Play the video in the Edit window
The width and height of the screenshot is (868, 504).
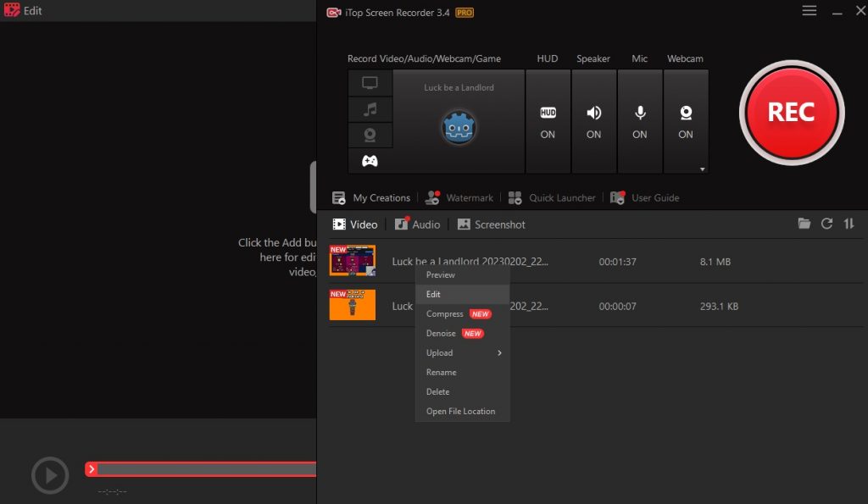click(x=50, y=475)
